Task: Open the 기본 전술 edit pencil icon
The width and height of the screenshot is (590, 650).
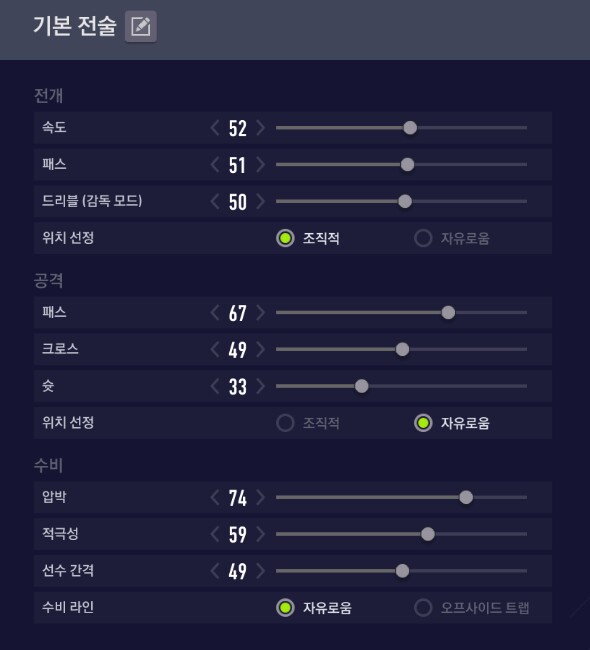Action: 141,27
